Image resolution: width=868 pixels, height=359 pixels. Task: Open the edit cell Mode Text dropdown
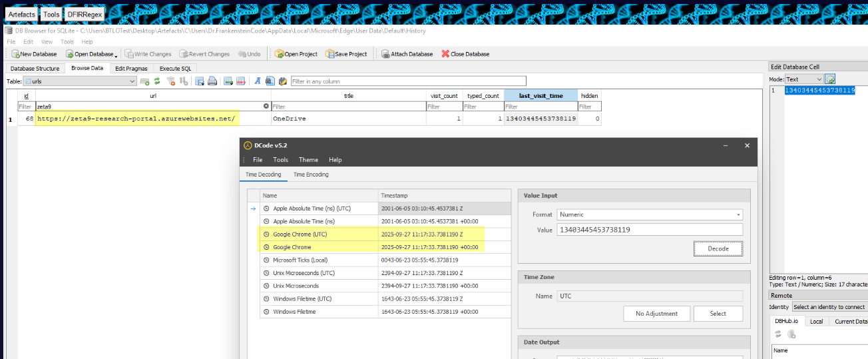tap(803, 79)
